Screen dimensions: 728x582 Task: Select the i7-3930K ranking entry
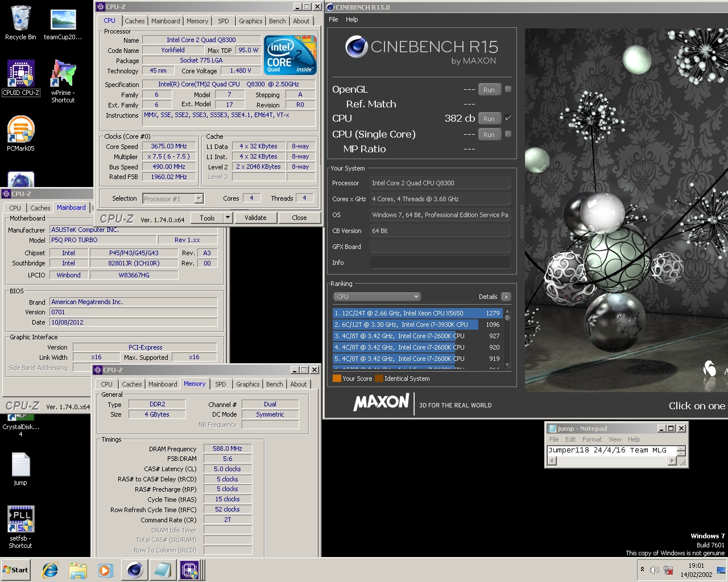click(x=417, y=325)
